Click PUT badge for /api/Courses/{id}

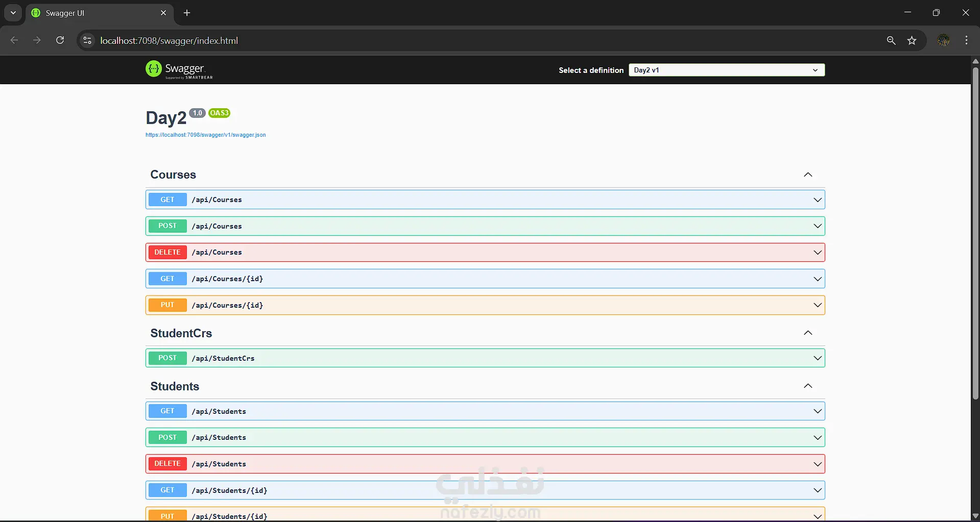pos(168,305)
